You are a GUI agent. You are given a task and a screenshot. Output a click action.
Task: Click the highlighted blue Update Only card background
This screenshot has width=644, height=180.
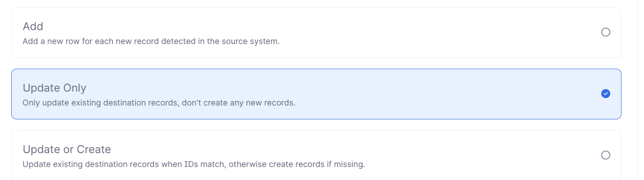[x=428, y=94]
